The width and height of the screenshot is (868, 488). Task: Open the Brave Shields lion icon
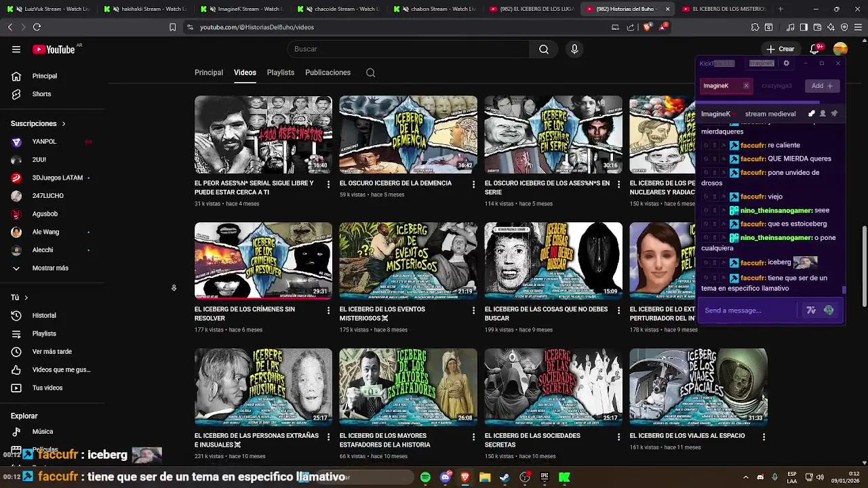(x=647, y=27)
